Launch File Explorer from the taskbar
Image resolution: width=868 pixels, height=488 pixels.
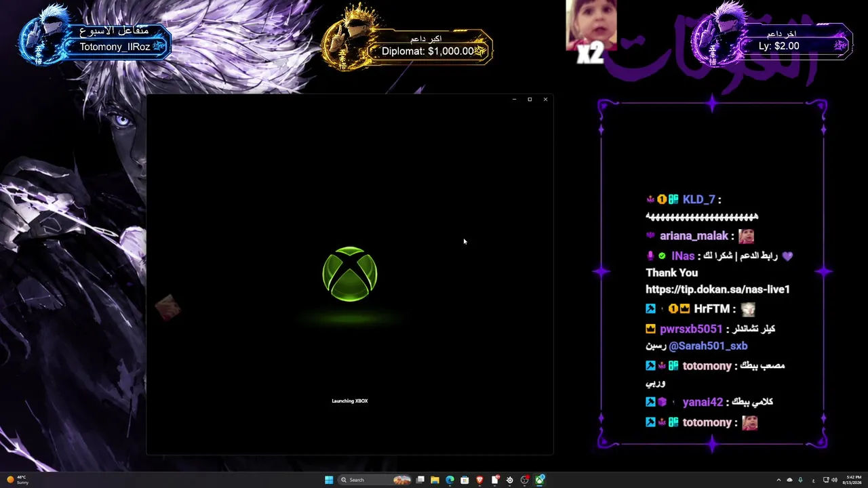point(435,480)
